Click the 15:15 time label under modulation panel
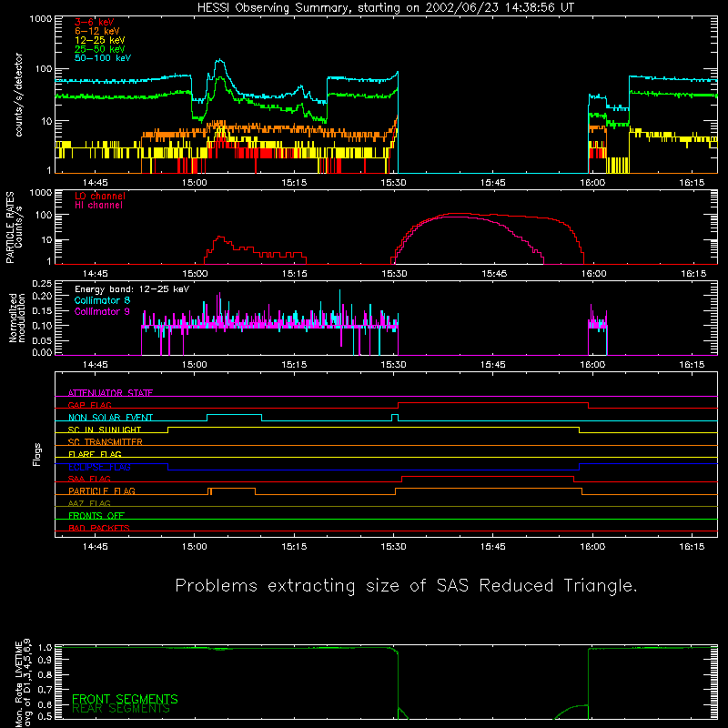Screen dimensions: 728x728 [x=294, y=365]
